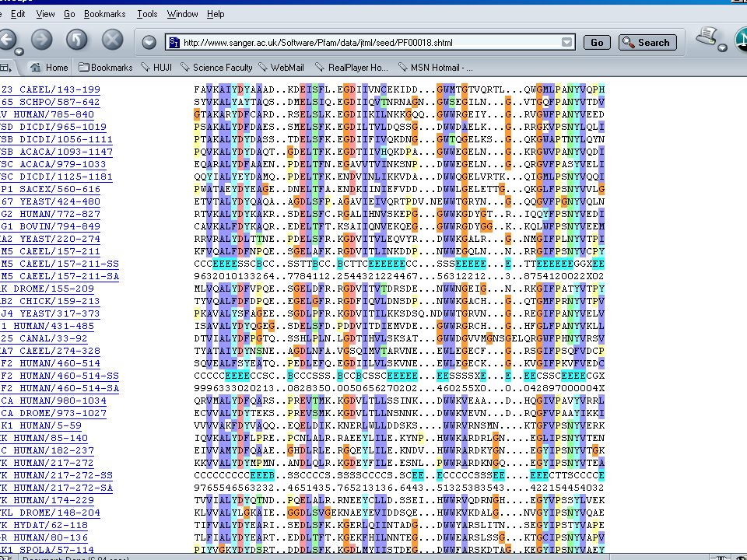Follow the CAEEL/157-211-SS link
This screenshot has width=747, height=560.
click(60, 264)
